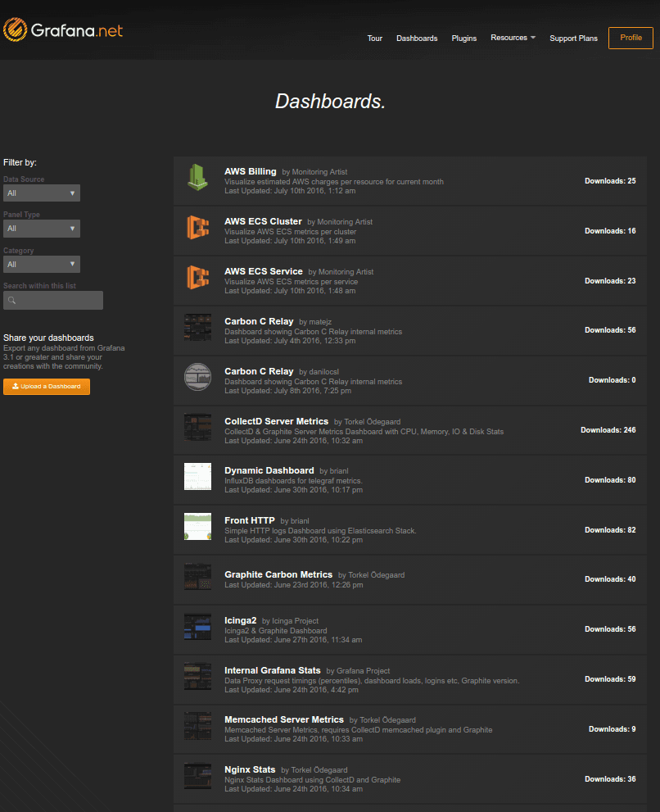660x812 pixels.
Task: Click "Downloads: 25" on AWS Billing row
Action: coord(610,181)
